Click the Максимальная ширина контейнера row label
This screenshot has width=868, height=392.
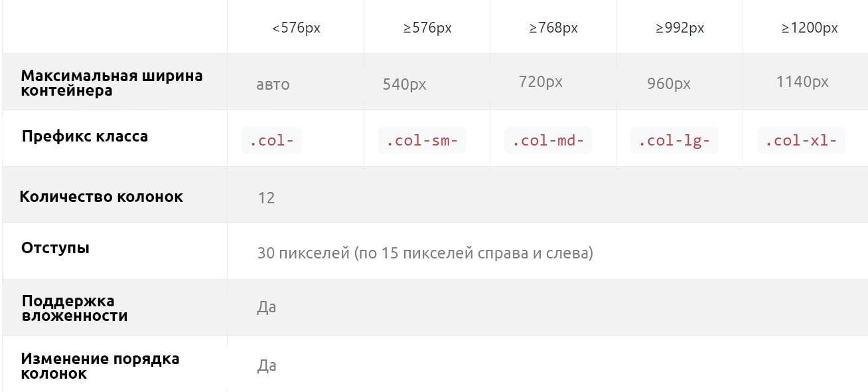[x=111, y=83]
